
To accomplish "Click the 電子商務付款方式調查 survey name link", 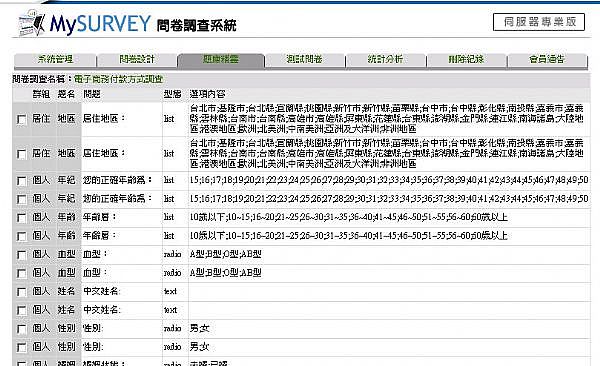I will coord(118,79).
